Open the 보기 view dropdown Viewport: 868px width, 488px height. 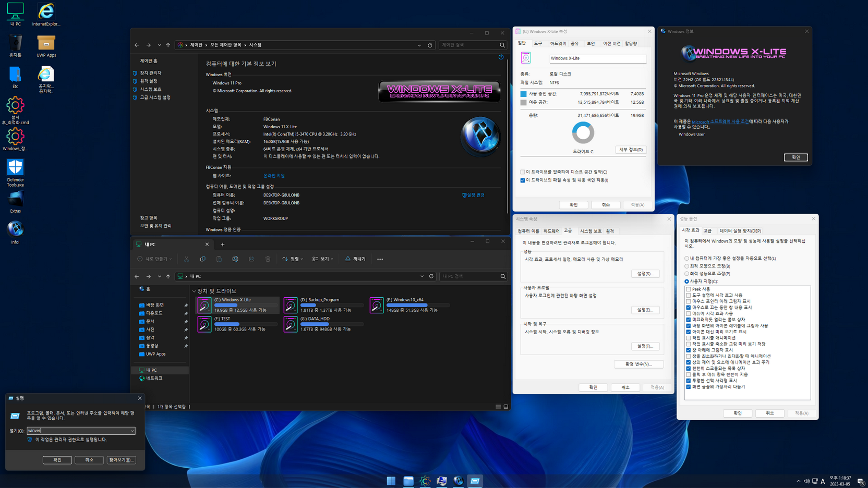[322, 259]
